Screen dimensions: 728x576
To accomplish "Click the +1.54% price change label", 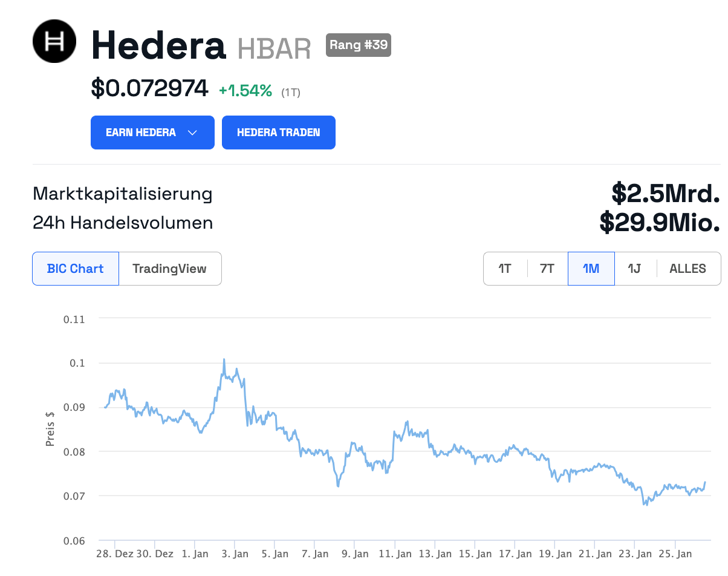I will click(x=245, y=91).
